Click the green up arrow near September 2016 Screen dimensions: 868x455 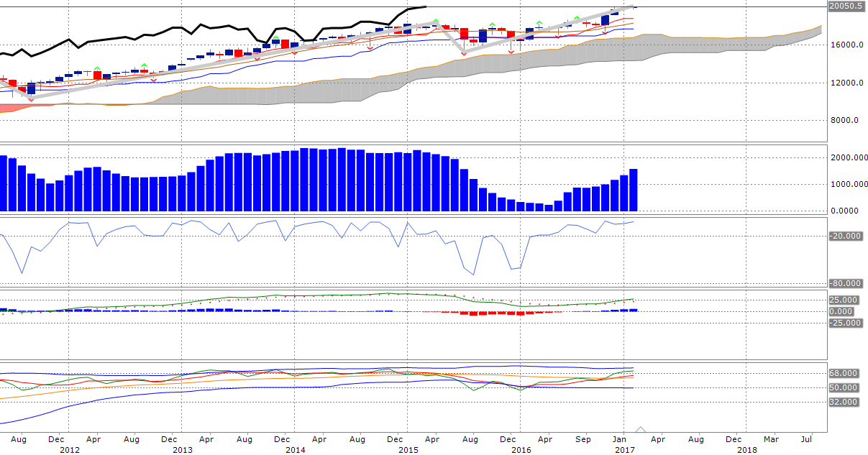pos(576,17)
